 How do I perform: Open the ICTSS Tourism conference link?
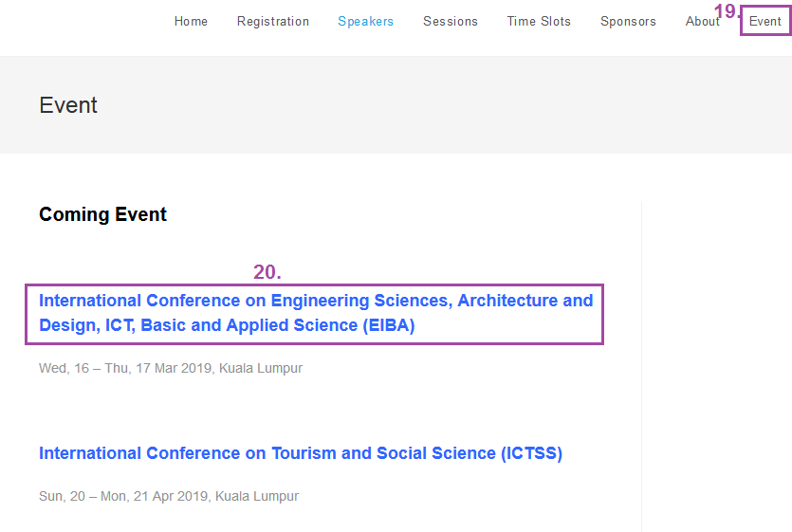(x=301, y=453)
